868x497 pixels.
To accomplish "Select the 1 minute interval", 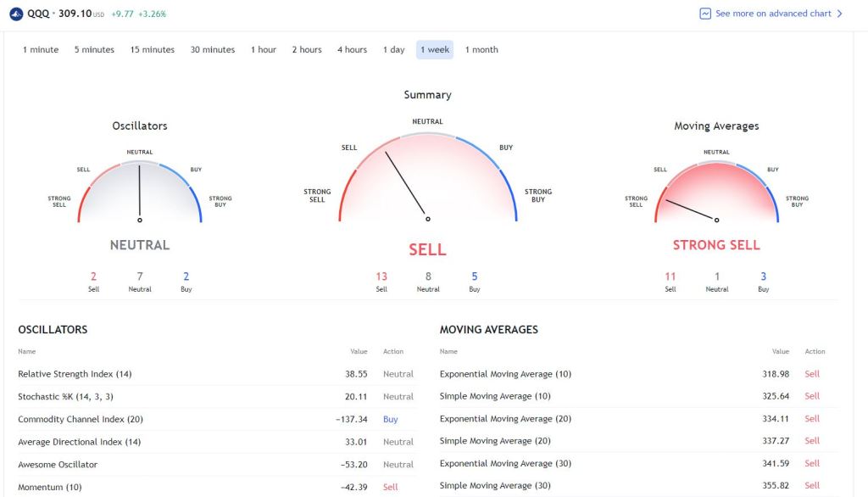I will 39,49.
